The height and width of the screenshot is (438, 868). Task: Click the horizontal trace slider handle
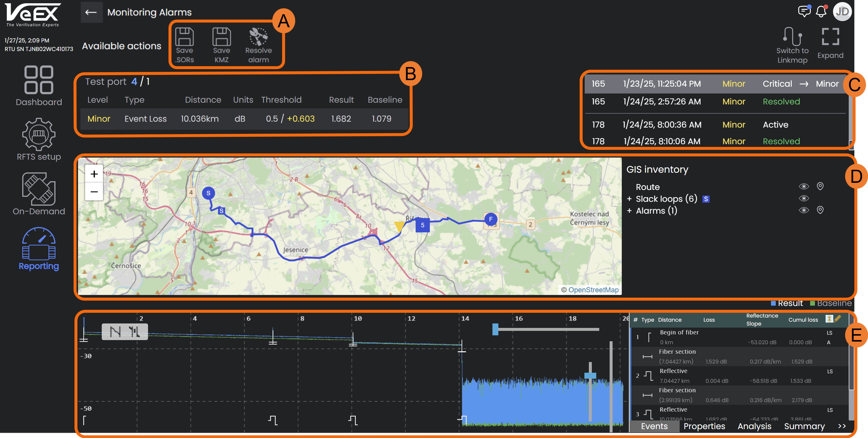click(495, 329)
